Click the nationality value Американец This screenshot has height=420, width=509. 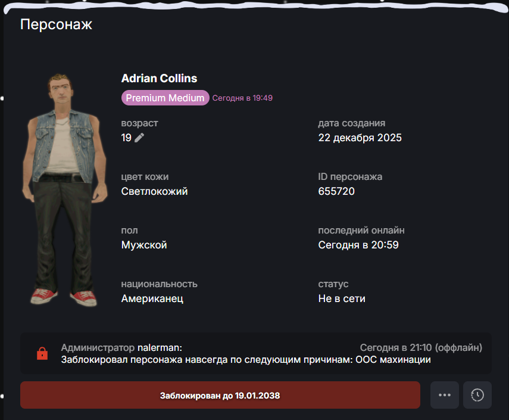pos(152,298)
